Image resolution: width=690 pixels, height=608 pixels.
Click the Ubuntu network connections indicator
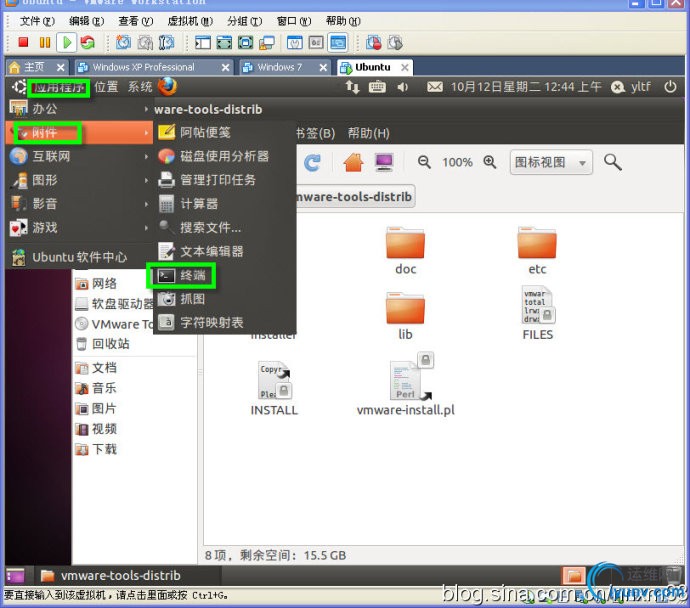coord(352,87)
